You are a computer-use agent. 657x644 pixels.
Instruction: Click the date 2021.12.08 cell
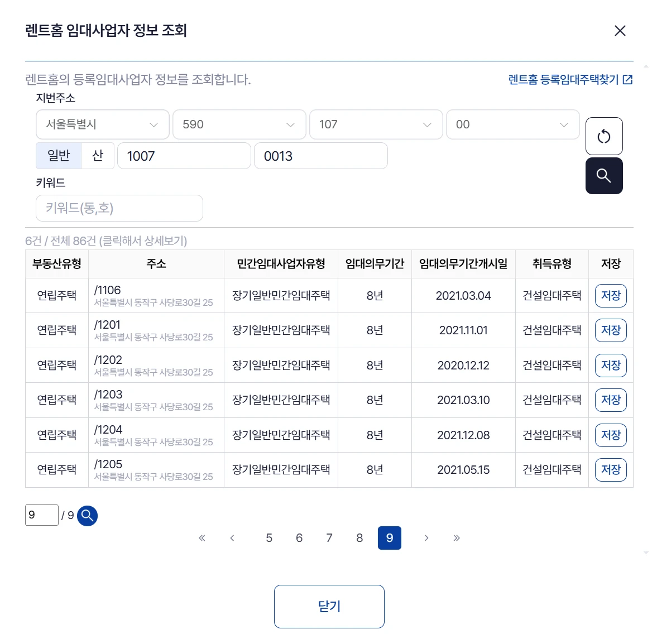463,435
